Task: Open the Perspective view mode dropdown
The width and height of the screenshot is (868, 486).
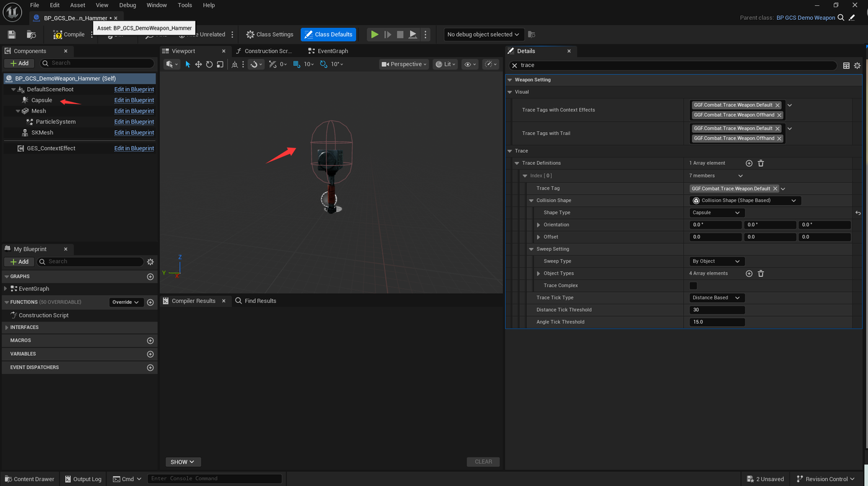Action: point(404,64)
